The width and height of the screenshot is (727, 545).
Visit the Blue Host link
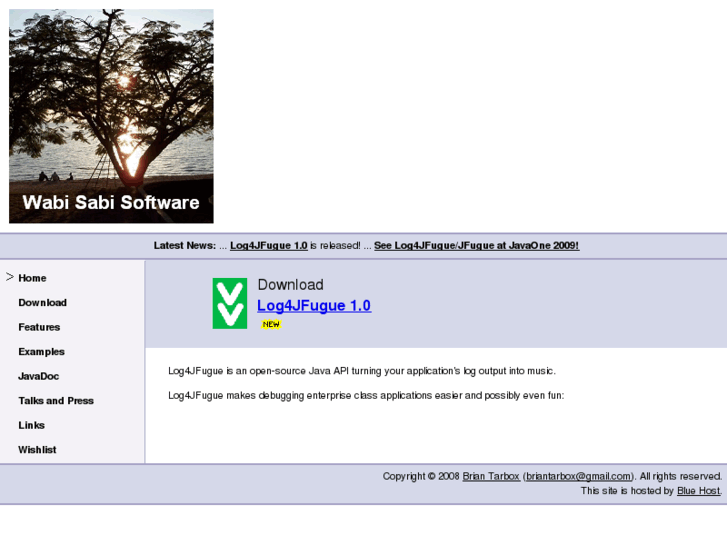tap(699, 491)
